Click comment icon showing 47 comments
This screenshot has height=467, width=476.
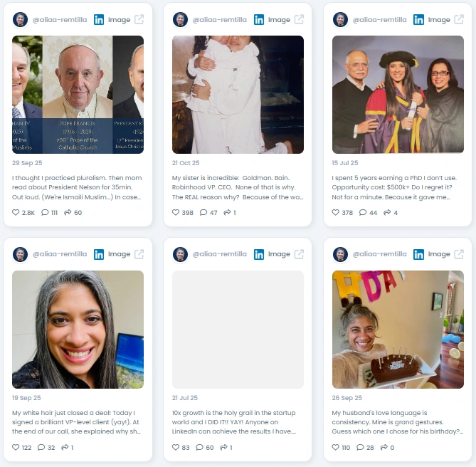203,212
